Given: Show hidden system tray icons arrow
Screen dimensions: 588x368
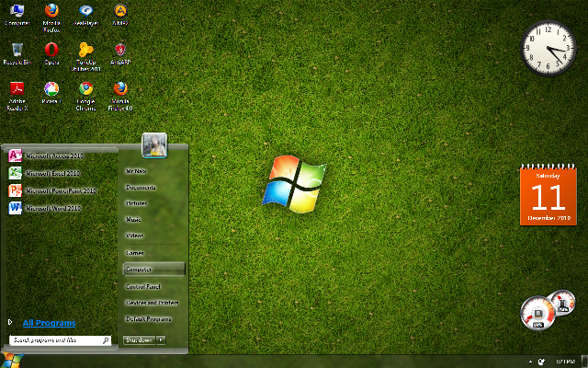Looking at the screenshot, I should tap(530, 362).
